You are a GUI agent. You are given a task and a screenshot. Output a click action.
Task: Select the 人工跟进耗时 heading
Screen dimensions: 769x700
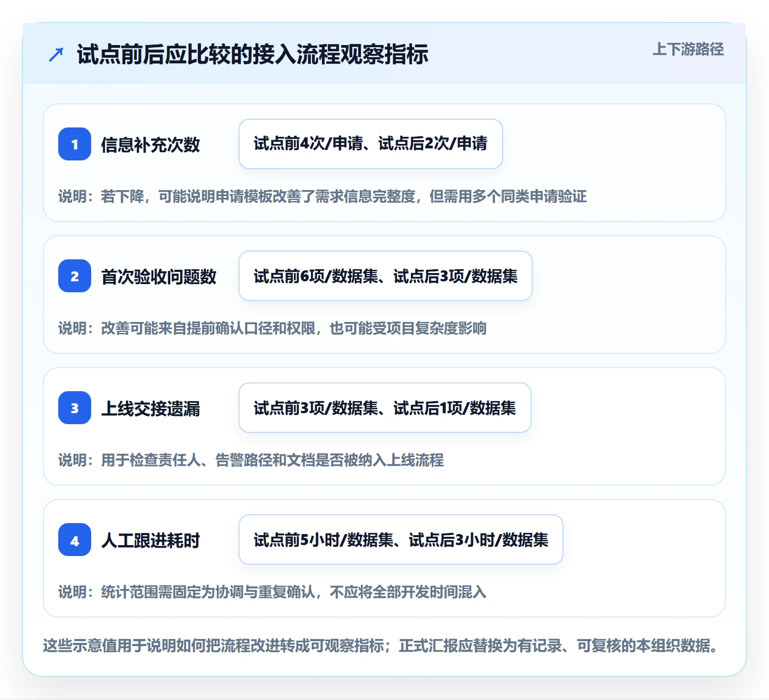151,540
